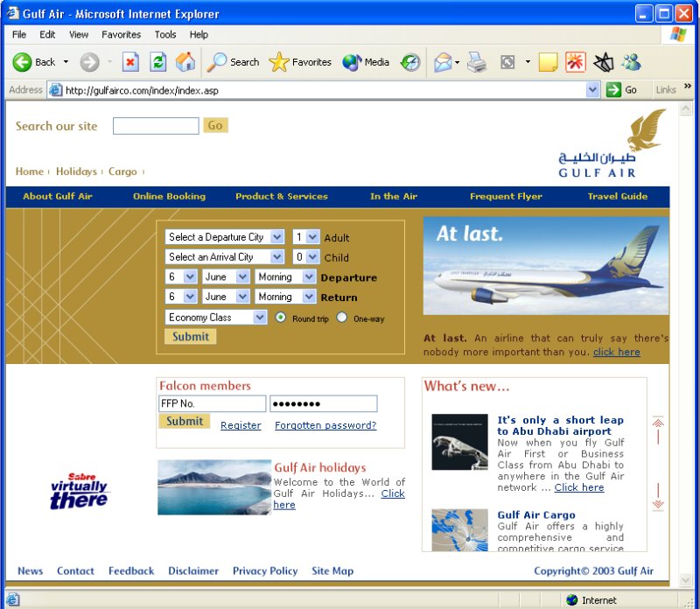The width and height of the screenshot is (700, 609).
Task: Open the Child count dropdown
Action: (x=305, y=256)
